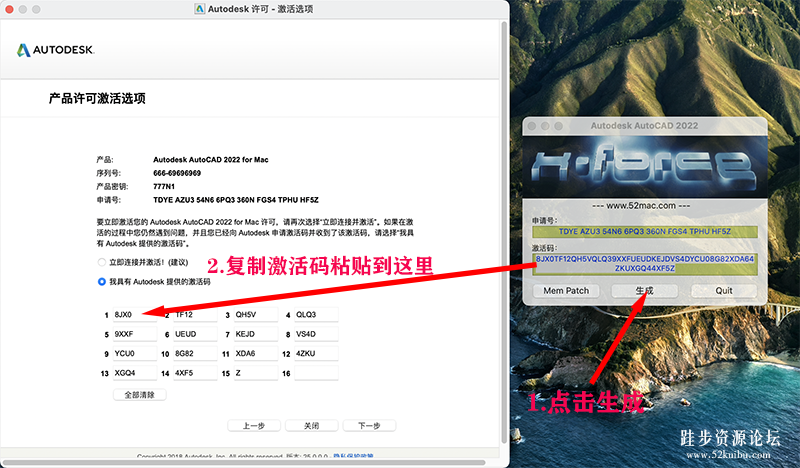Click activation code field 10 containing 8G82
The height and width of the screenshot is (468, 800).
tap(195, 353)
